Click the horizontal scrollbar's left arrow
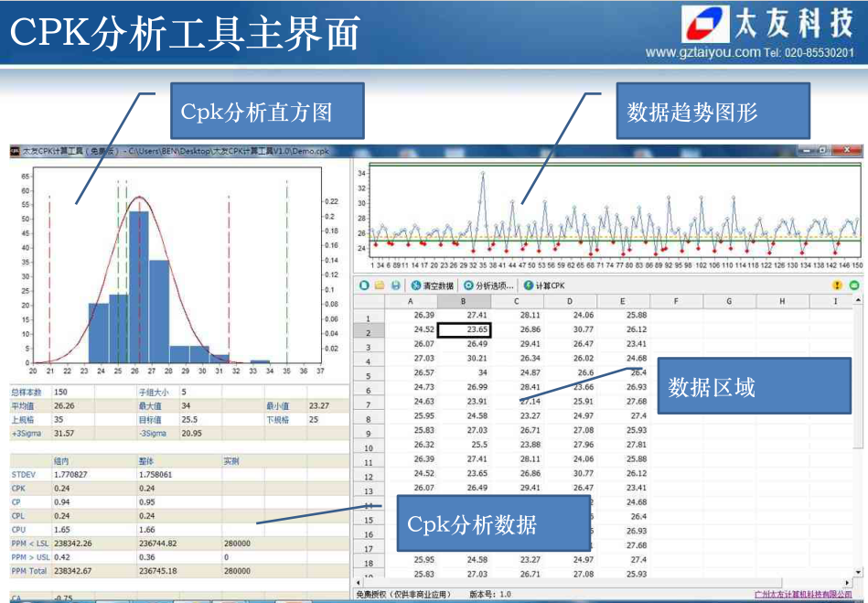 point(359,582)
